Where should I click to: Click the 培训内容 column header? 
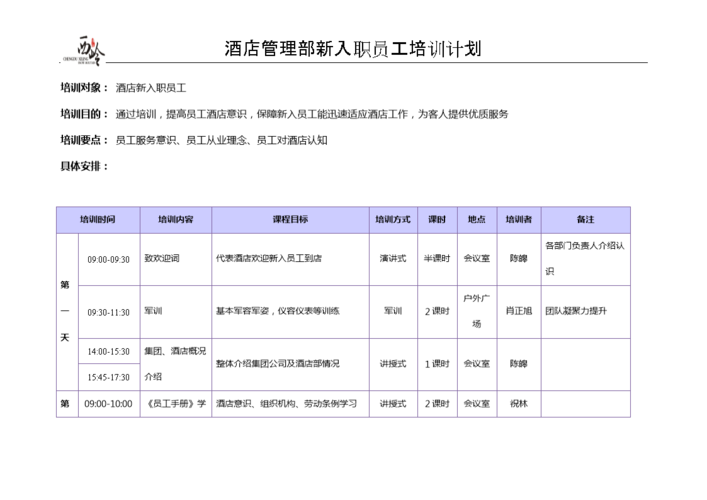click(175, 220)
